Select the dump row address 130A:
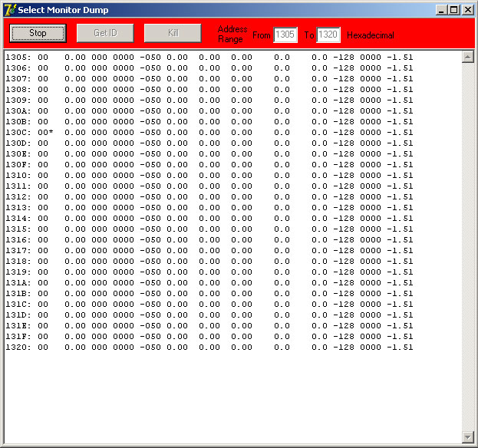 (x=18, y=111)
